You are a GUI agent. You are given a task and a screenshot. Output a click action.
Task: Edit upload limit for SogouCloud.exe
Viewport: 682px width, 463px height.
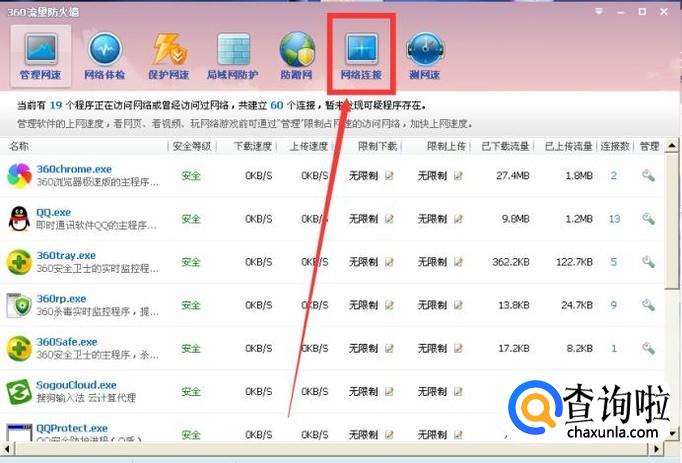[458, 392]
